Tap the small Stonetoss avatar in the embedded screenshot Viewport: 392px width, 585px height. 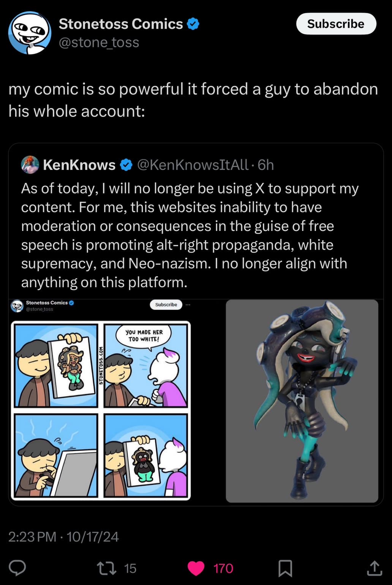point(17,306)
